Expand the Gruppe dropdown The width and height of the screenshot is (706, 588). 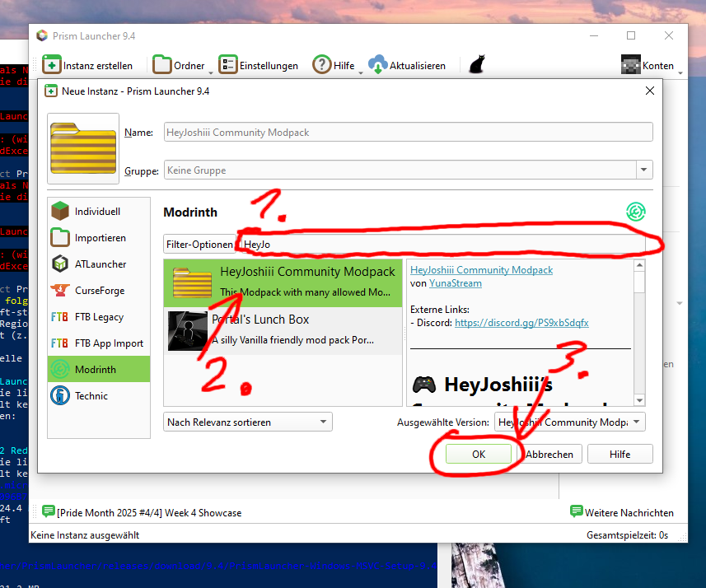(644, 169)
